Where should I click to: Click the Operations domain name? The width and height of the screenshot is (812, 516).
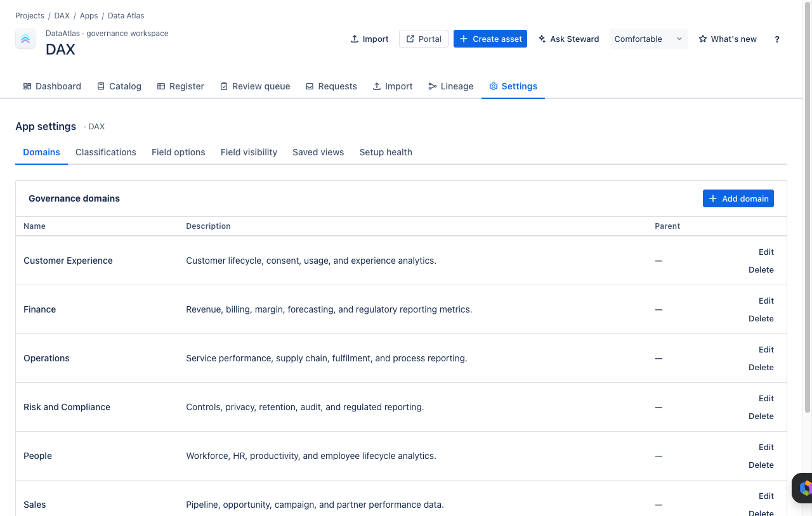tap(46, 358)
